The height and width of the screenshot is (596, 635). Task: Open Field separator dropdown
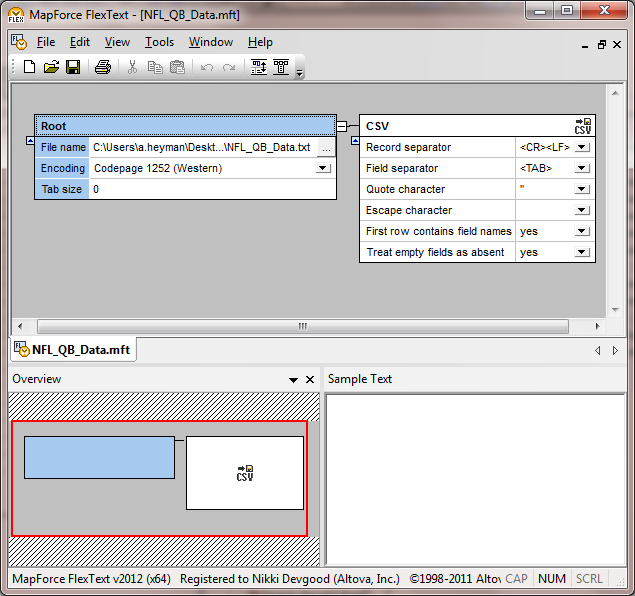click(x=582, y=168)
